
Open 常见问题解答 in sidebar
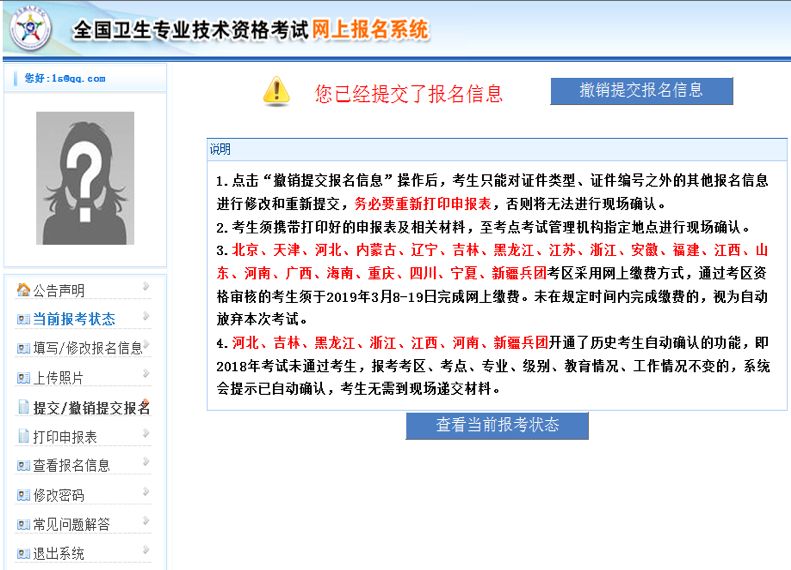pos(71,525)
